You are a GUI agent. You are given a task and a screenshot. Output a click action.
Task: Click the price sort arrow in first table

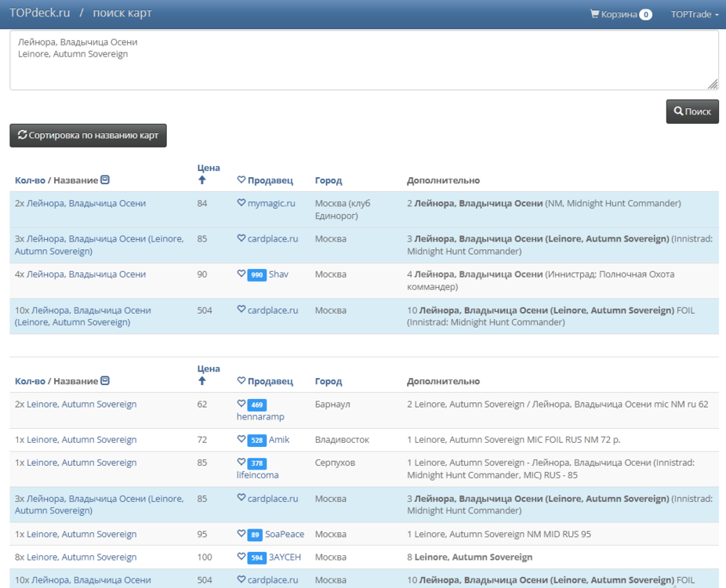pyautogui.click(x=202, y=180)
